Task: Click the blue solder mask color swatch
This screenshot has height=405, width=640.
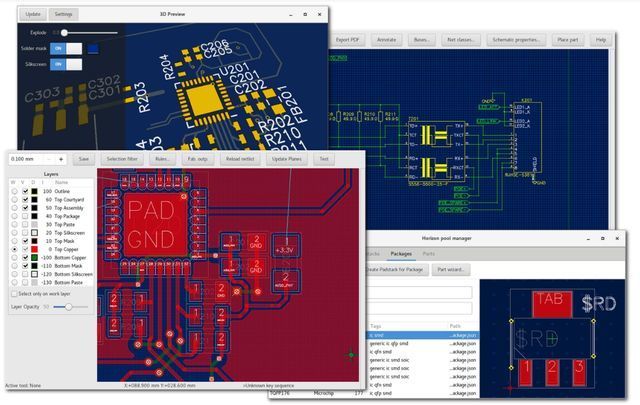Action: 93,49
